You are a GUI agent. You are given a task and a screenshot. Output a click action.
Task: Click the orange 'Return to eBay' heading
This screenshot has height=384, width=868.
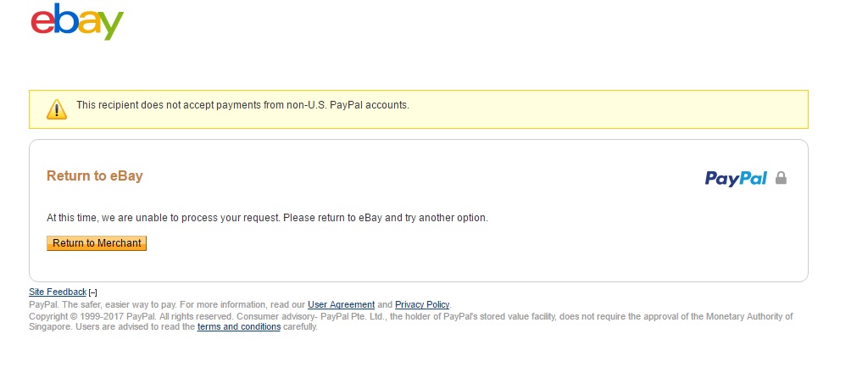pyautogui.click(x=94, y=176)
